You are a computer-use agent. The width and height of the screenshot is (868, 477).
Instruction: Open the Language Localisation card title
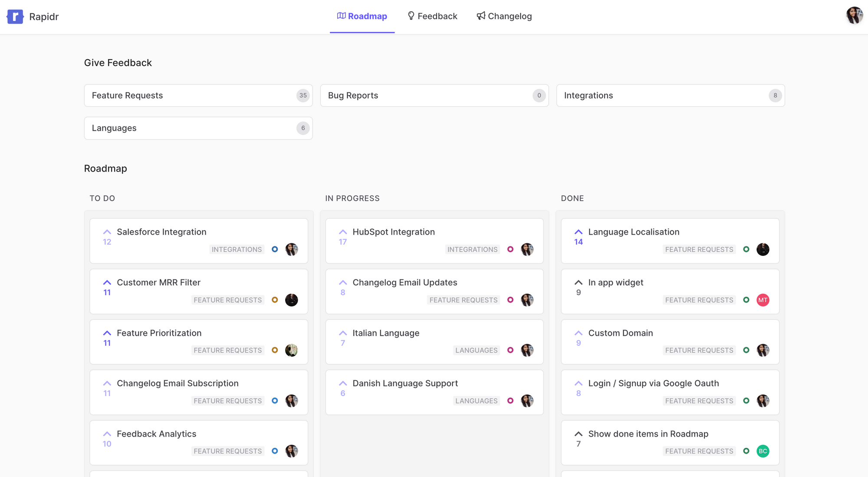(x=634, y=232)
